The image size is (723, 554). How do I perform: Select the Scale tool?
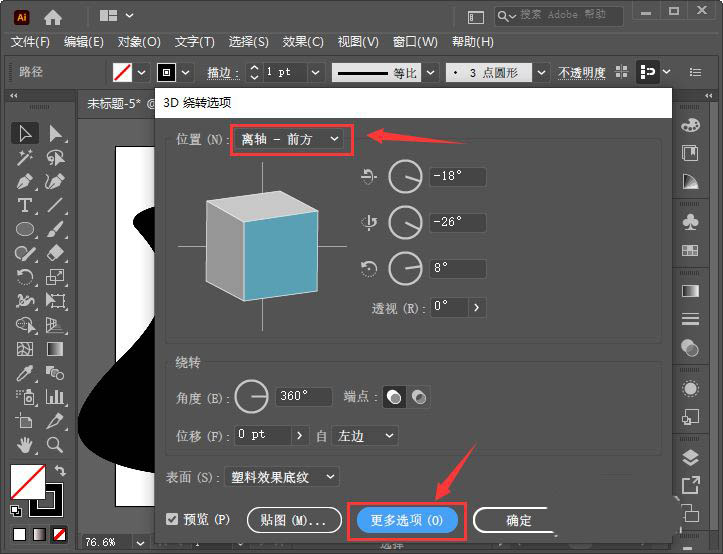tap(55, 277)
